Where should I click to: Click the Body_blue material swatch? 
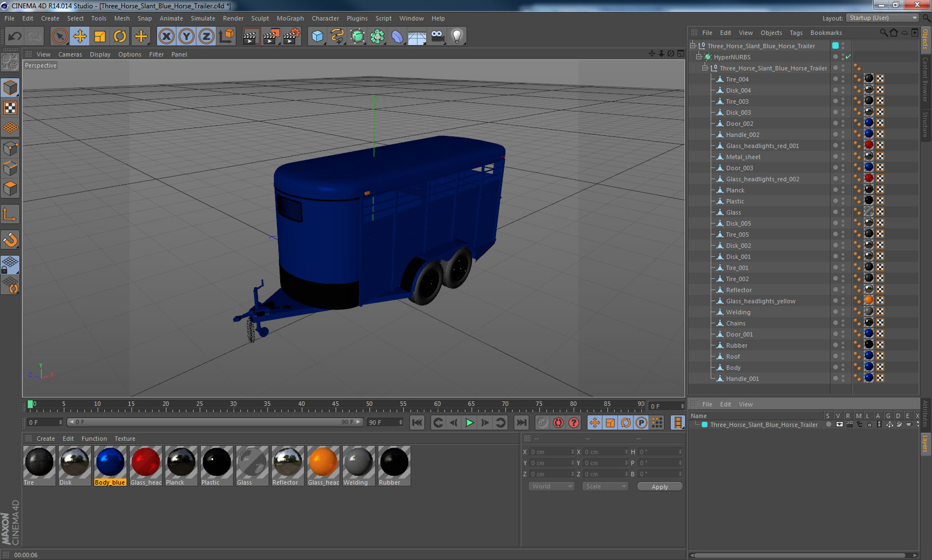pyautogui.click(x=110, y=466)
